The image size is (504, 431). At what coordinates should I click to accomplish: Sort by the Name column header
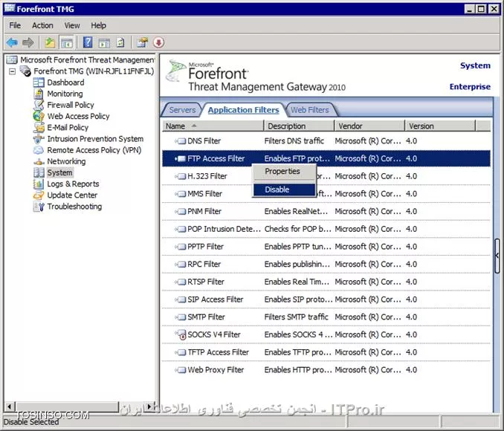213,126
